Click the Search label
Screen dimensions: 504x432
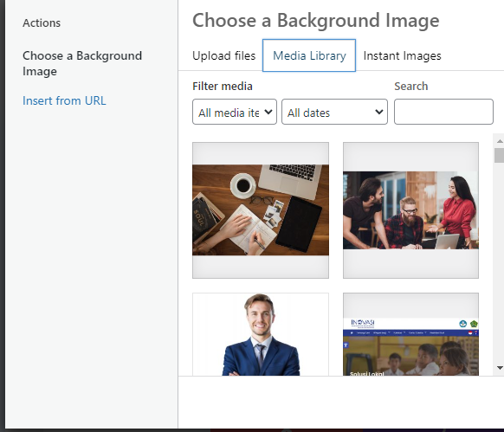[x=410, y=87]
